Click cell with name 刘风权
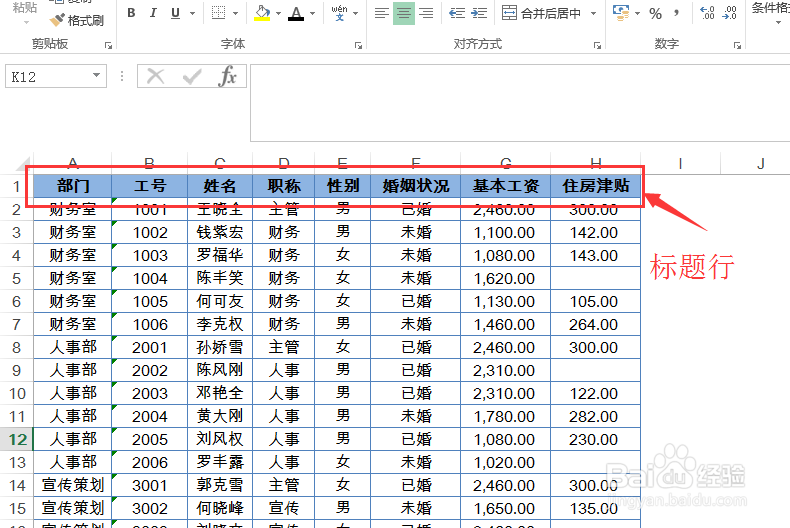Viewport: 790px width, 528px height. pos(220,439)
